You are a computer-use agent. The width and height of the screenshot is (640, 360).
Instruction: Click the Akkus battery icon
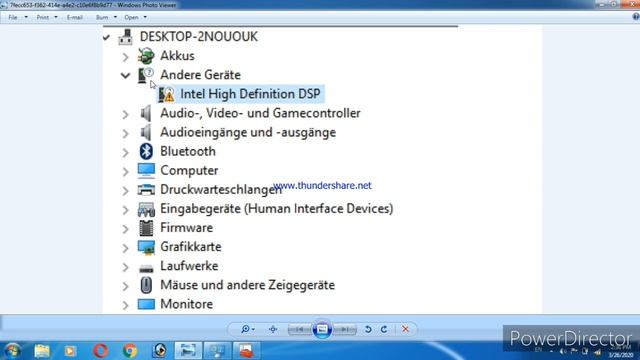click(146, 56)
